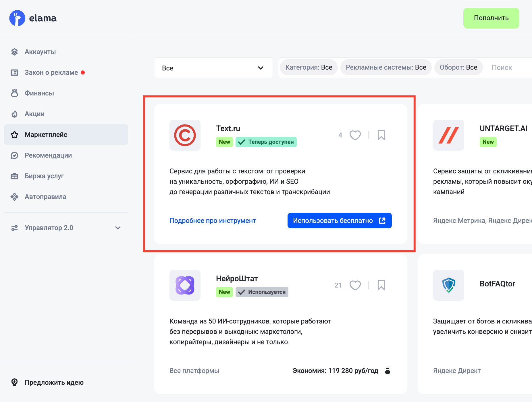
Task: Like Text.ru with the heart icon
Action: click(355, 135)
